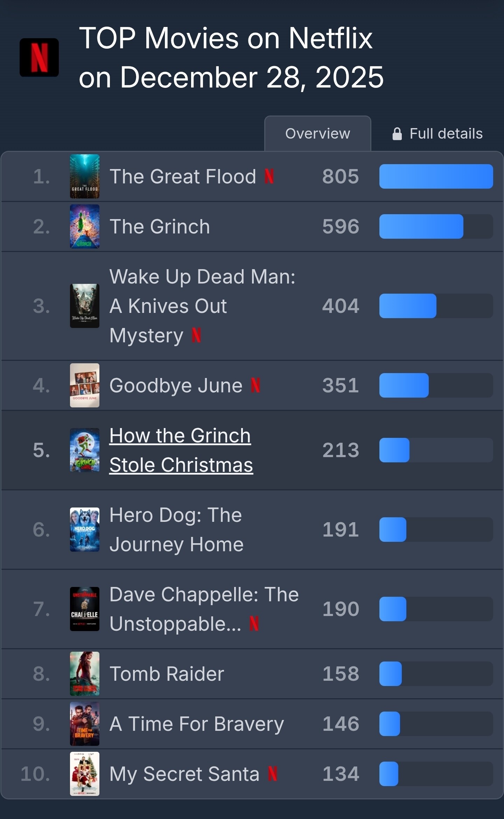The image size is (504, 819).
Task: Click Netflix N badge next to Goodbye June
Action: click(255, 385)
